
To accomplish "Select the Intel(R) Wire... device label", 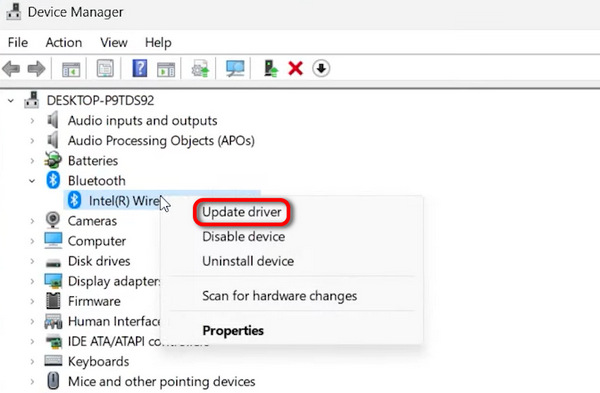I will coord(124,201).
